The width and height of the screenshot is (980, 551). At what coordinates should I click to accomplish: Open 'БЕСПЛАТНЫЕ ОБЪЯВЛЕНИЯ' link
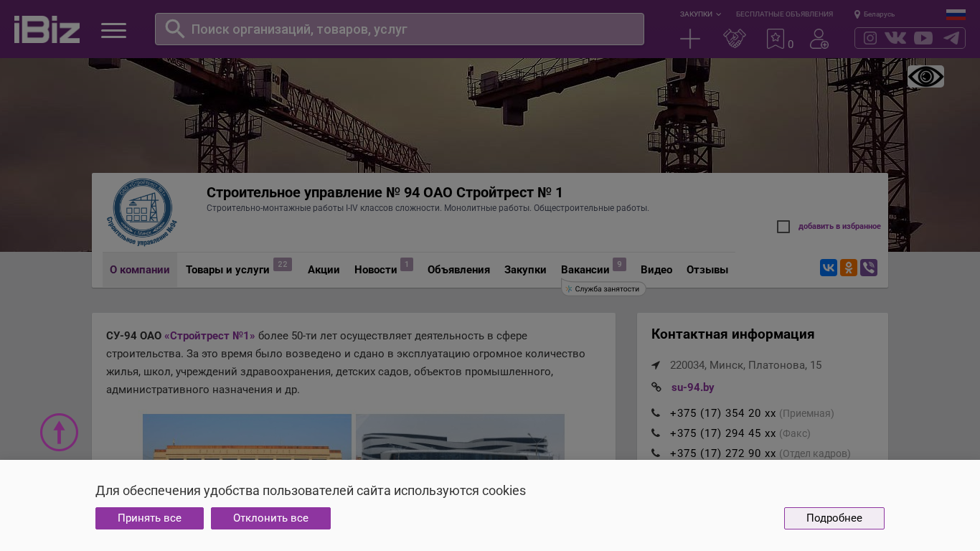(784, 14)
